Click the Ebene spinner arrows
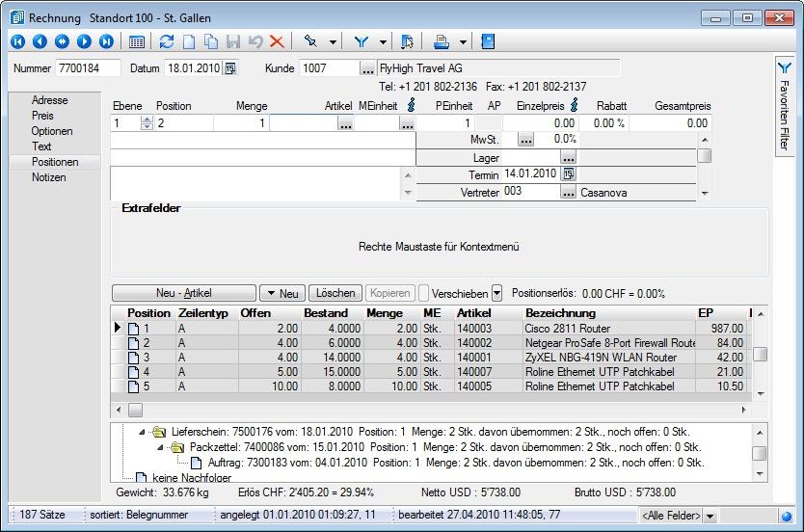This screenshot has height=532, width=804. point(147,123)
